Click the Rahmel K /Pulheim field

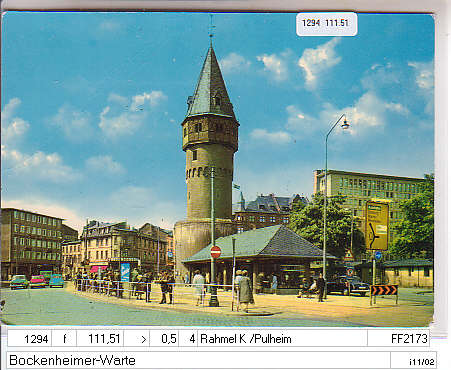pos(282,339)
